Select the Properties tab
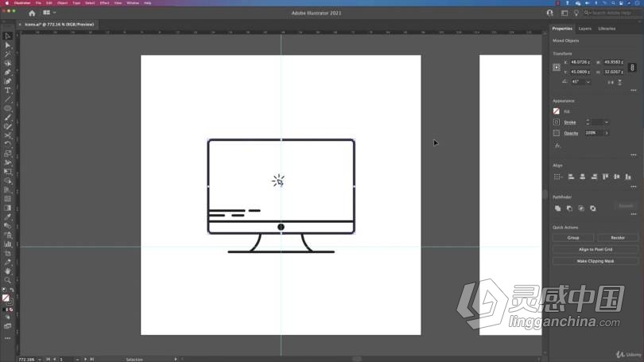 click(562, 29)
